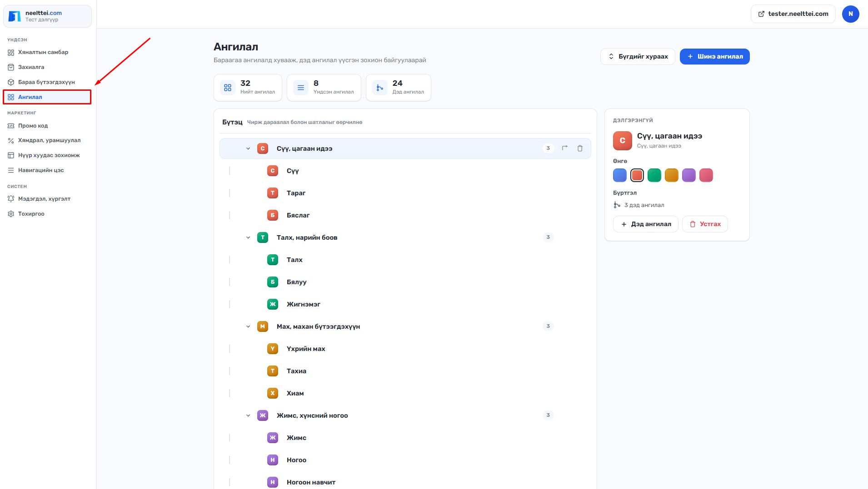
Task: Click the orange Х icon of Хиам
Action: (273, 393)
